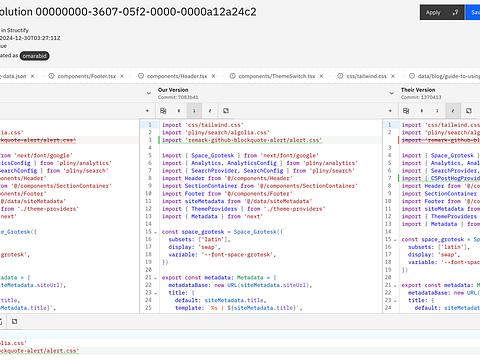Close the components/Header.tsx tab
480x360 pixels.
tap(213, 76)
